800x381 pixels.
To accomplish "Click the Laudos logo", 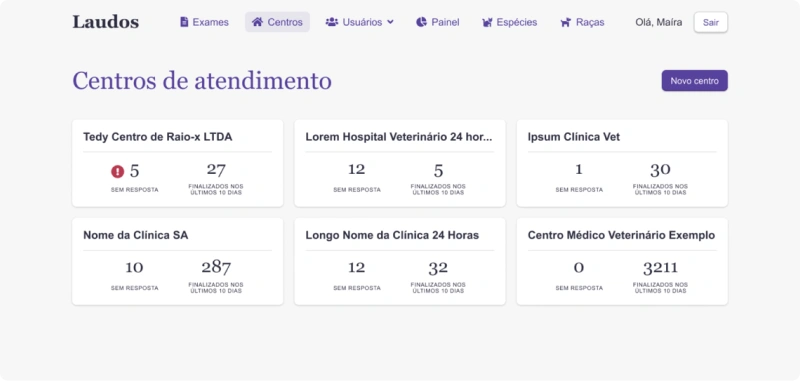I will tap(106, 22).
